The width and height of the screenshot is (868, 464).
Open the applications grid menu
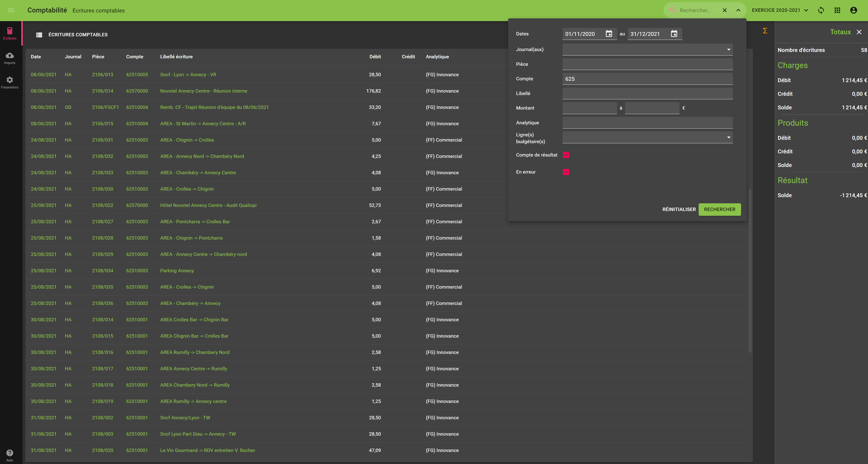(837, 10)
